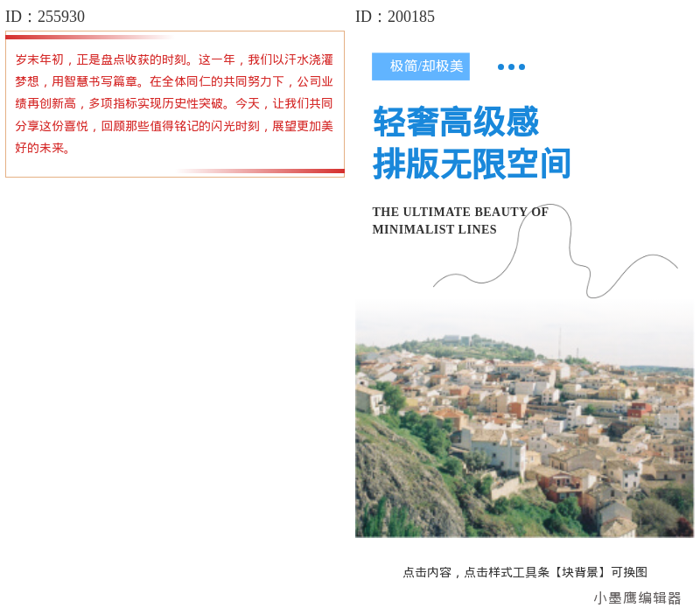The width and height of the screenshot is (700, 615).
Task: Click the first dot of the ellipsis icon
Action: click(501, 66)
